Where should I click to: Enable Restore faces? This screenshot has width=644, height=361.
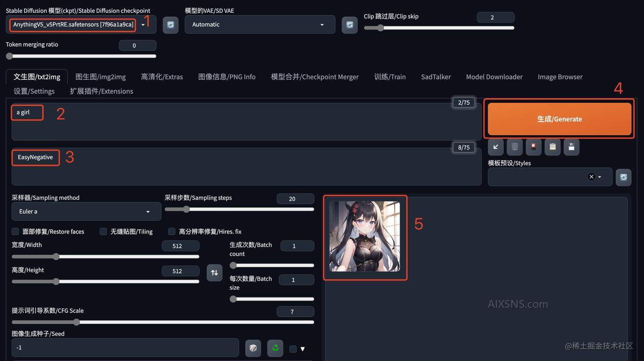[x=15, y=231]
